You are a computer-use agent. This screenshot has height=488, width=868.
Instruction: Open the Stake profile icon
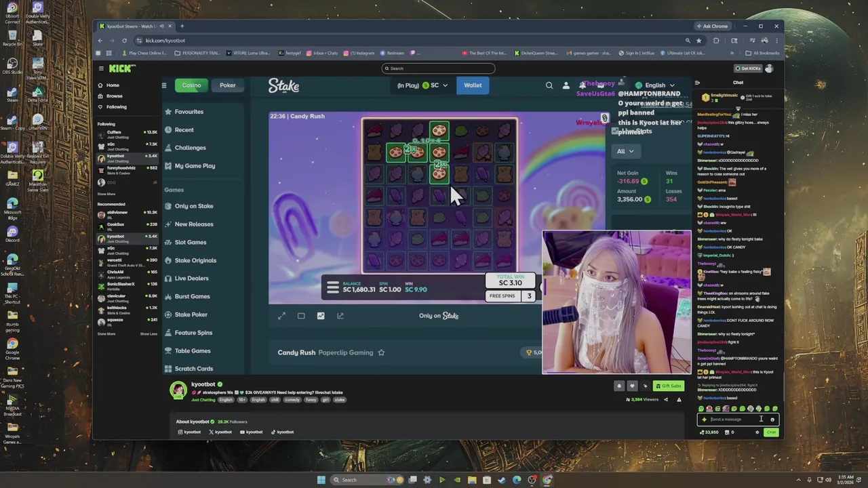point(566,85)
